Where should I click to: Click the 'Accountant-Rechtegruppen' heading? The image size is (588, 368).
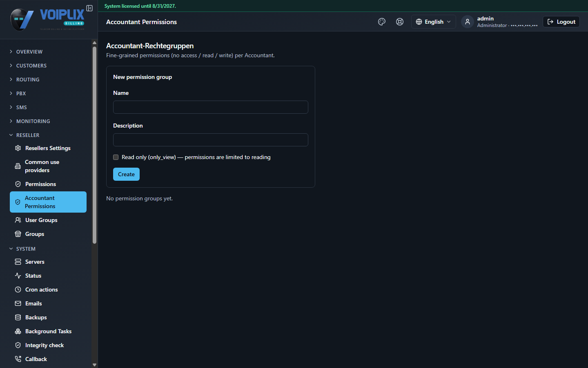[x=150, y=46]
